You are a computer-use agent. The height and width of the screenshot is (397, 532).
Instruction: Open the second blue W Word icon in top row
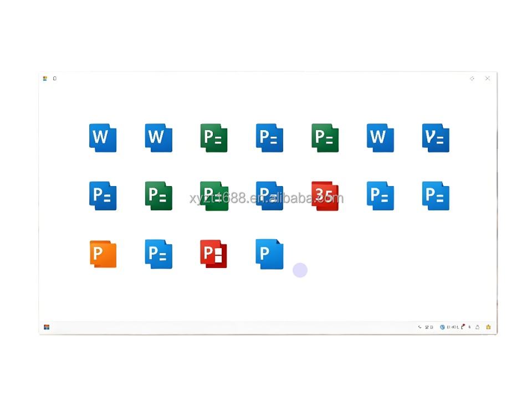point(158,138)
